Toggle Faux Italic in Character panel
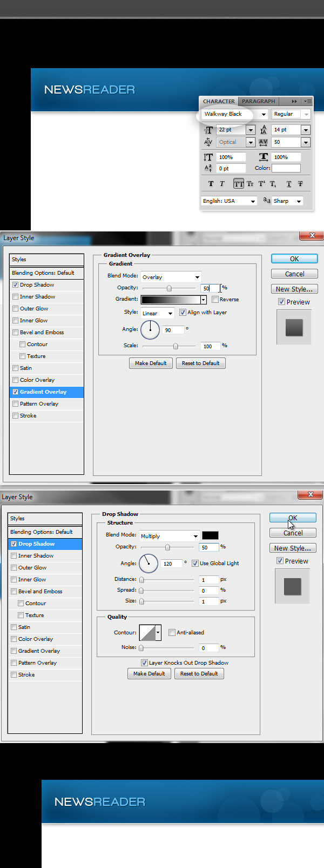Viewport: 324px width, 868px height. 222,184
